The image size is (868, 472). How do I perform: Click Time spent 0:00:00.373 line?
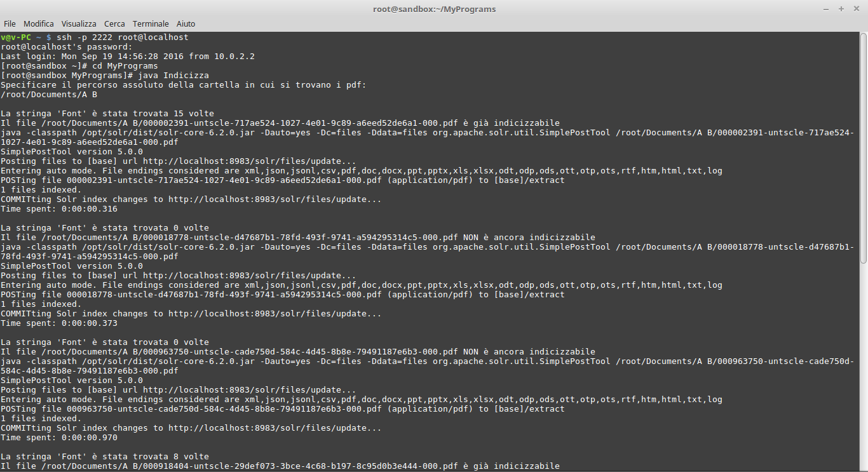tap(59, 323)
